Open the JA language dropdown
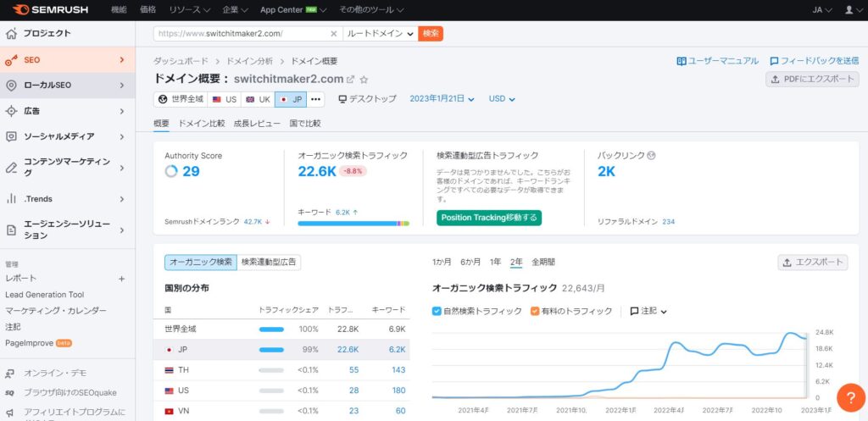The width and height of the screenshot is (868, 421). coord(822,10)
